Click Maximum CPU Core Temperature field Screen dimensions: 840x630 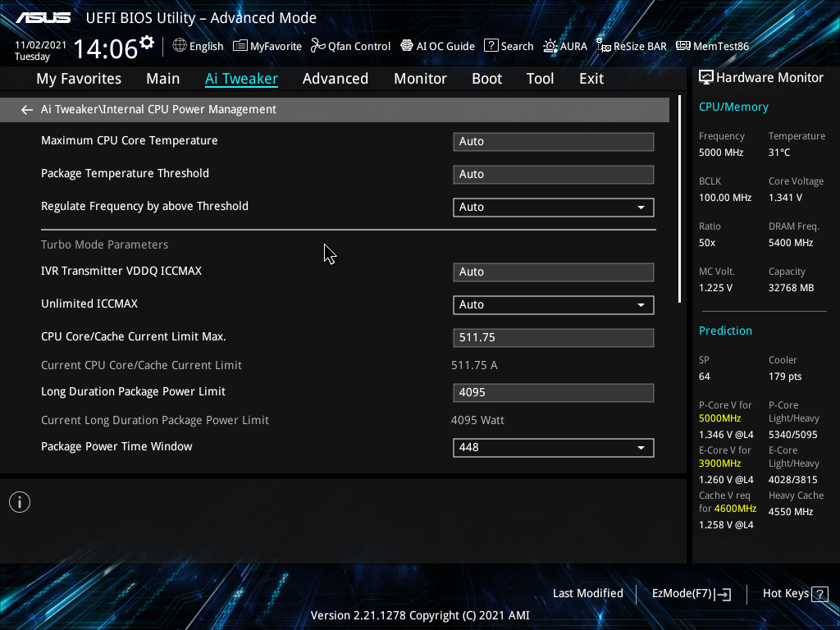point(554,142)
